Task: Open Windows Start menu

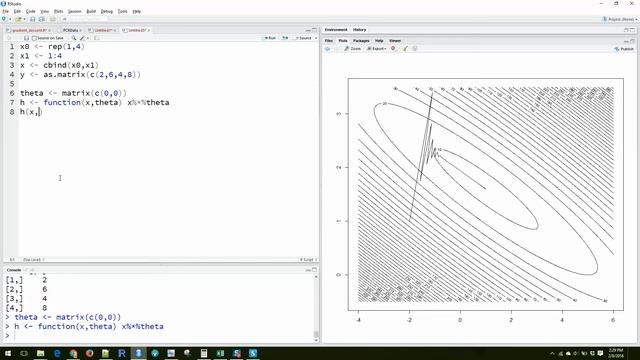Action: [x=7, y=353]
